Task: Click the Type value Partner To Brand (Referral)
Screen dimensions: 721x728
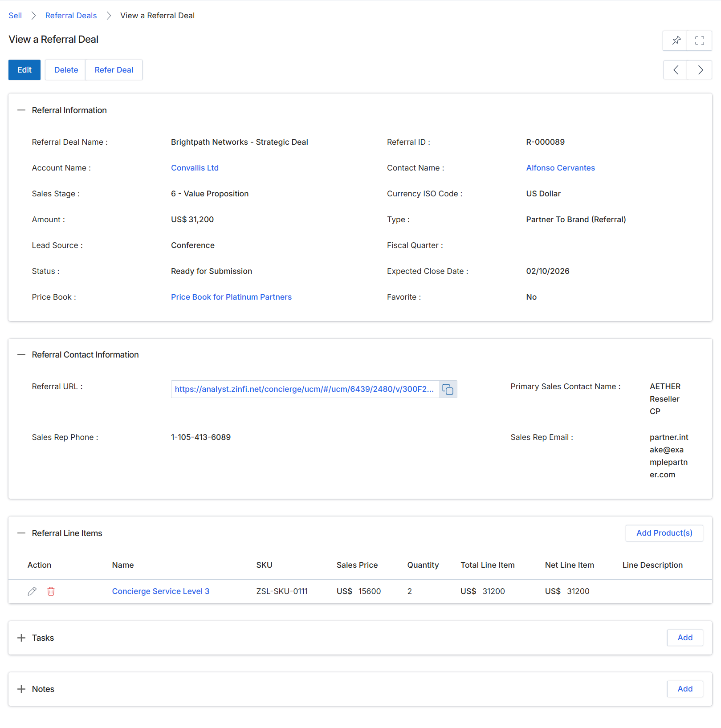Action: 576,220
